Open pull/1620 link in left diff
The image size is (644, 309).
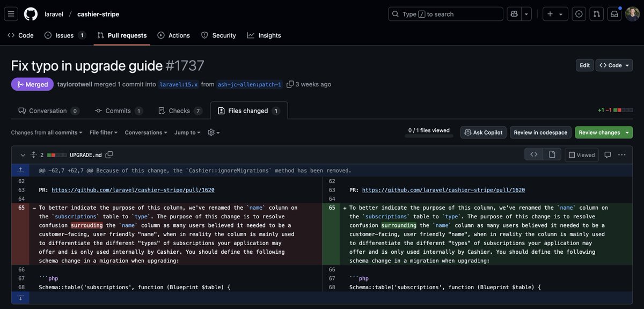[133, 190]
